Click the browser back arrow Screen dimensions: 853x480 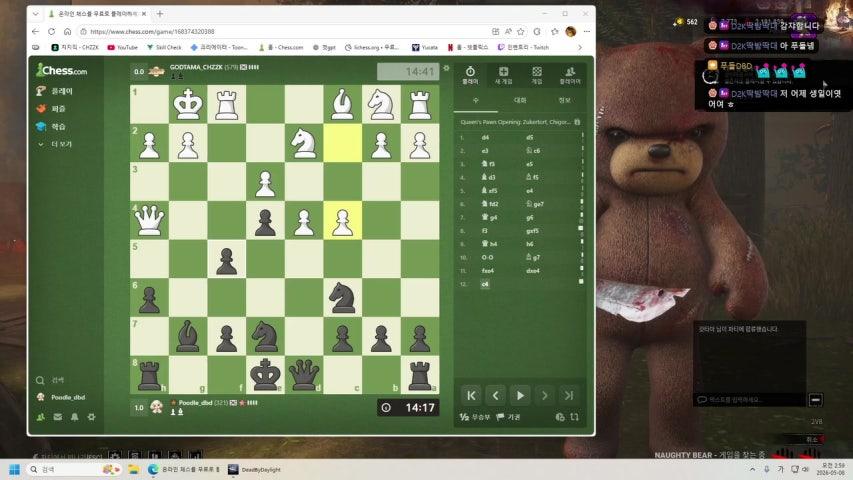(x=35, y=32)
